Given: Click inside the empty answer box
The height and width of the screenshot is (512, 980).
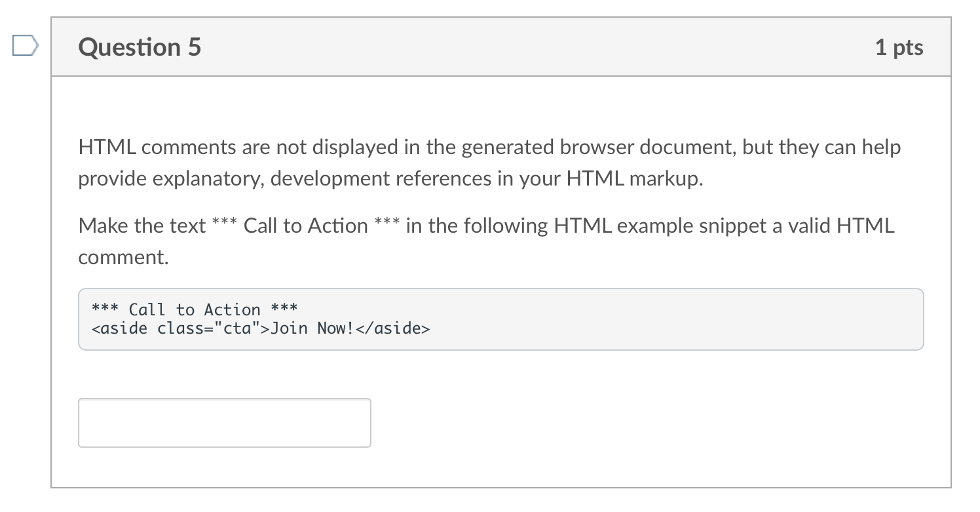Looking at the screenshot, I should (224, 423).
